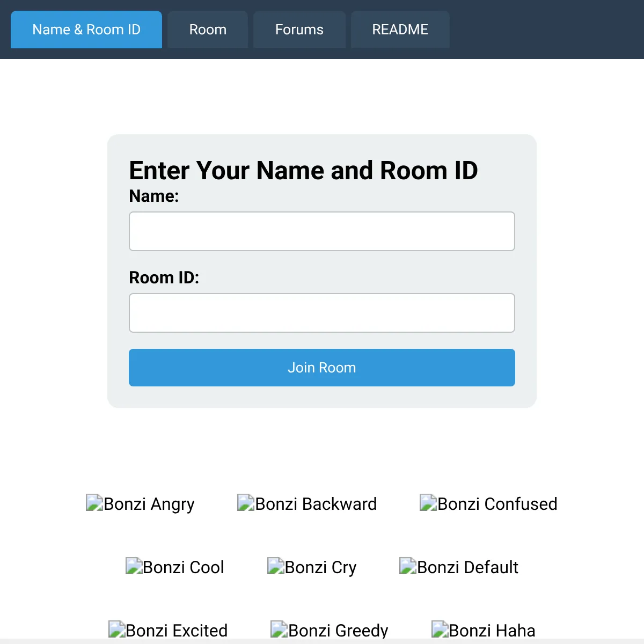Choose the Bonzi Backward avatar image
The width and height of the screenshot is (644, 644).
point(307,504)
